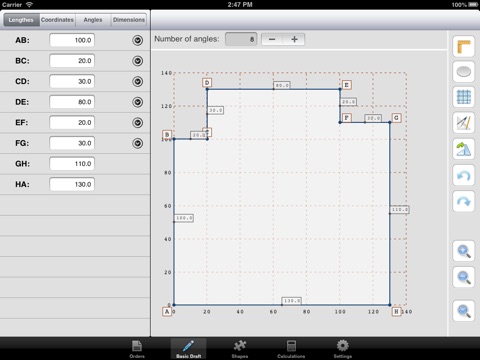Tap the 30.0 label on edge FG
480x360 pixels.
(x=373, y=118)
